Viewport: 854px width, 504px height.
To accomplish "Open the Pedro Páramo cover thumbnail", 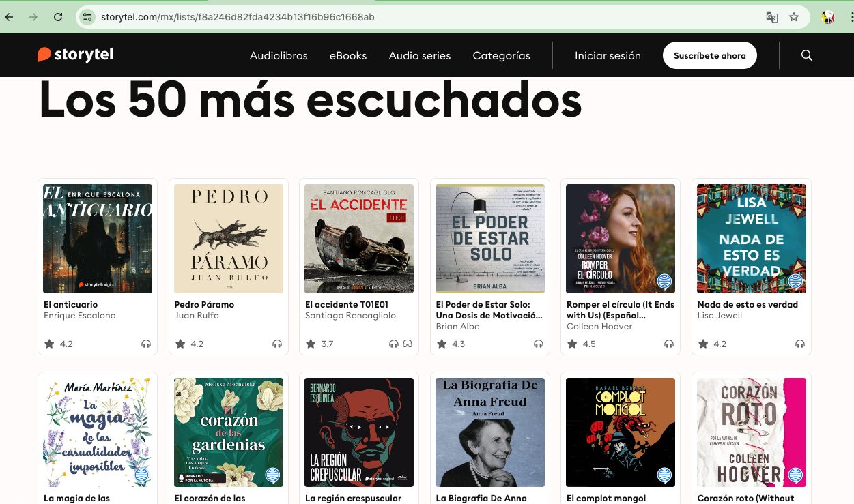I will tap(229, 239).
